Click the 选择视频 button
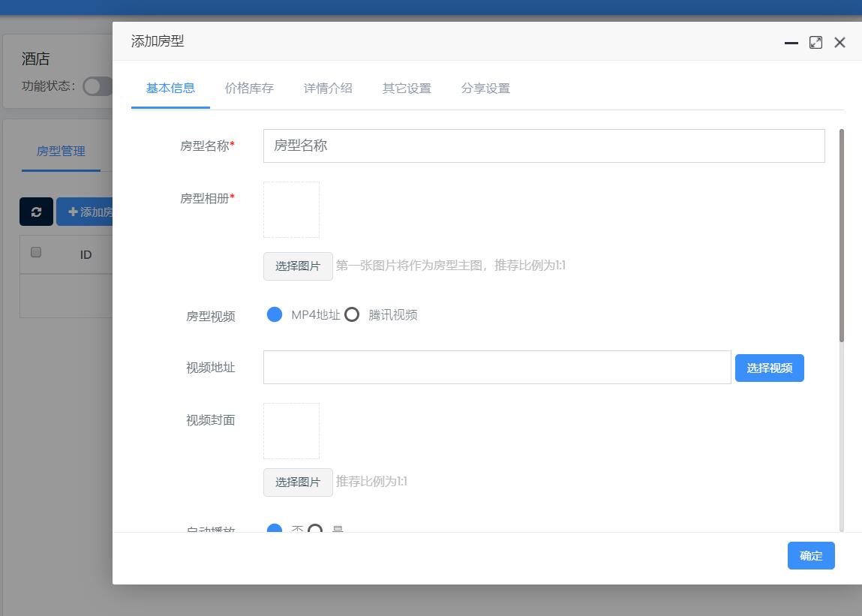The image size is (862, 616). coord(769,368)
